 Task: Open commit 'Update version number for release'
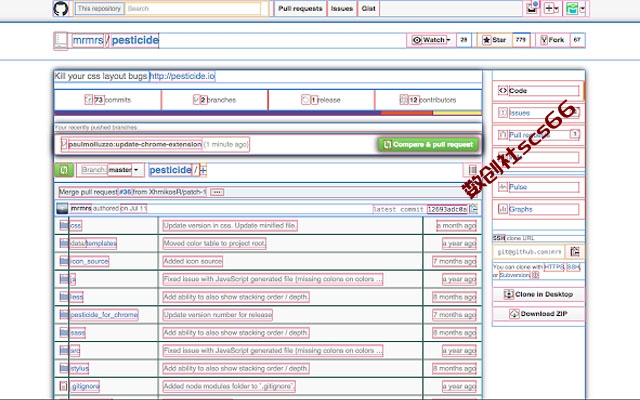pos(218,315)
